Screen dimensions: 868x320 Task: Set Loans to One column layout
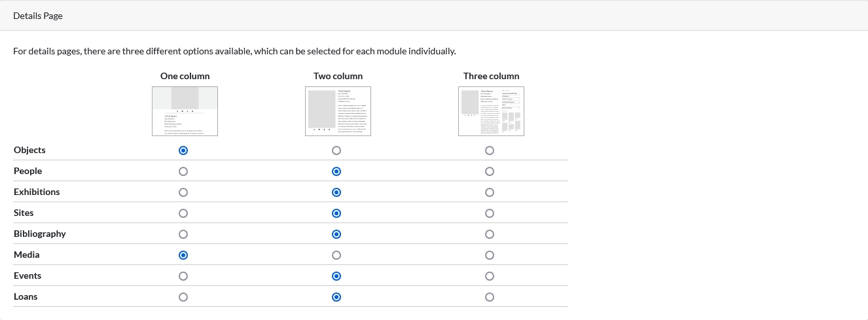click(x=183, y=297)
